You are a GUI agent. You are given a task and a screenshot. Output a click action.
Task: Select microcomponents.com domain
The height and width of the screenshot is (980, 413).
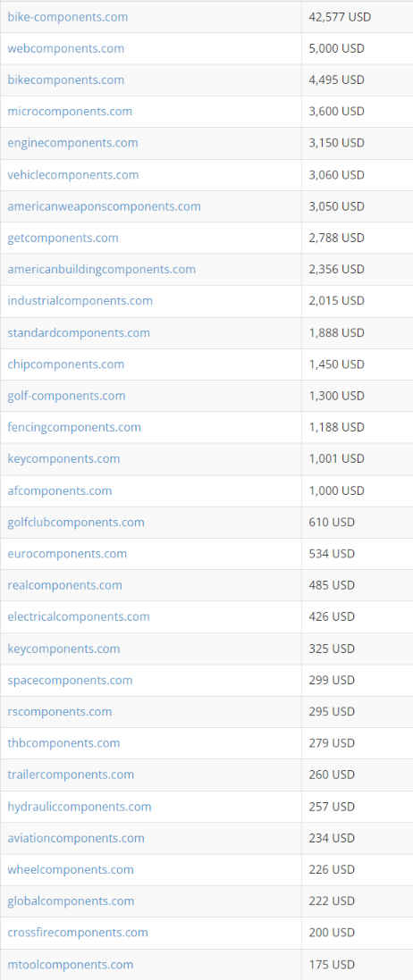[x=70, y=112]
